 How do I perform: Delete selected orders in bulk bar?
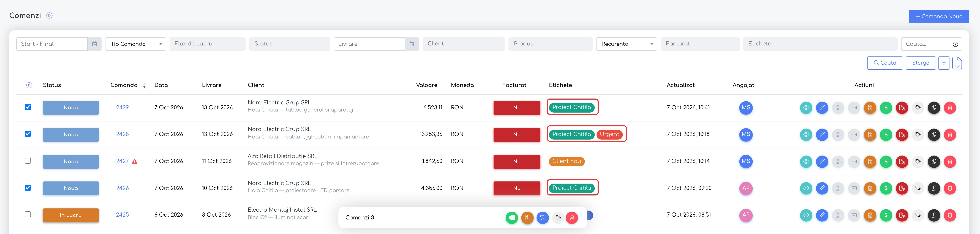571,218
